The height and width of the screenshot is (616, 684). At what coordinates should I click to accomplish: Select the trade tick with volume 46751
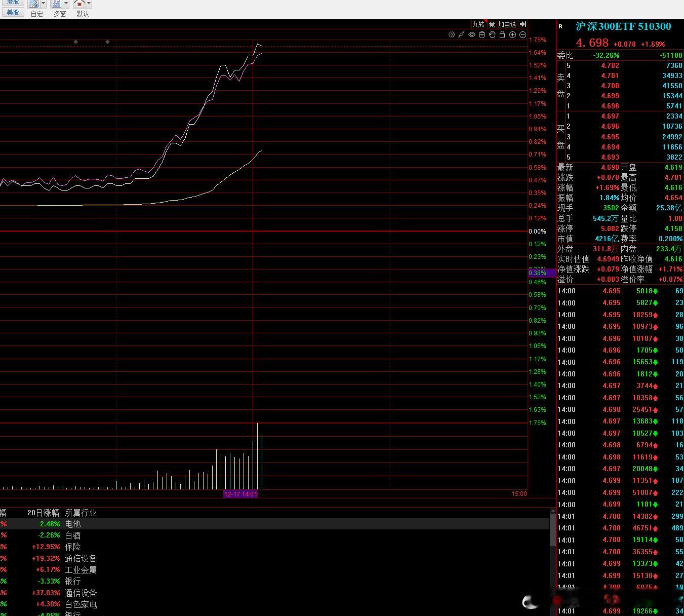point(645,528)
